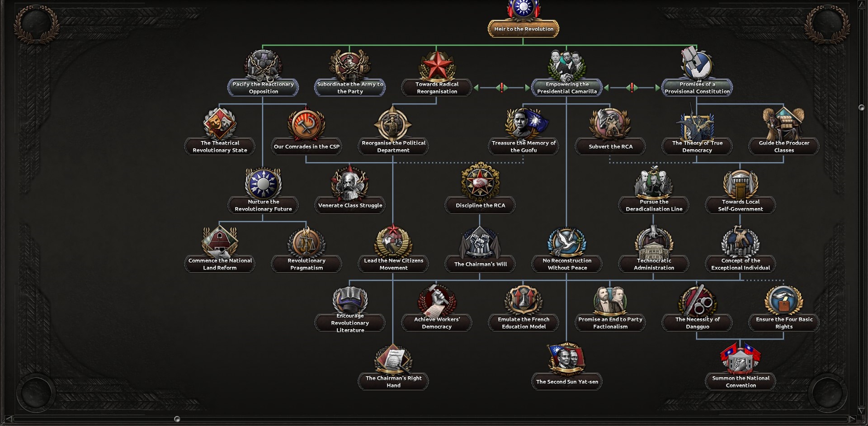Click Commence the National Land Reform barn icon
The height and width of the screenshot is (426, 868).
click(220, 241)
